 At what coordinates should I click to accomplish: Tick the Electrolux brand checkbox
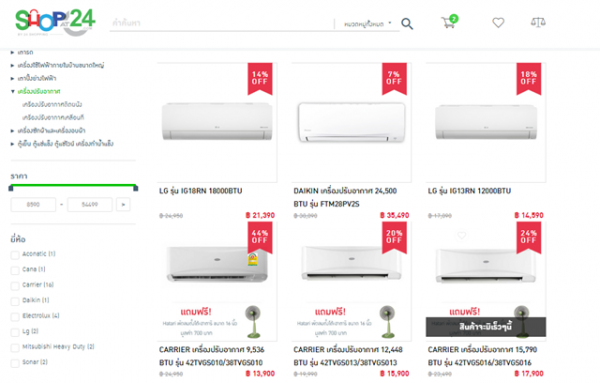(x=15, y=317)
